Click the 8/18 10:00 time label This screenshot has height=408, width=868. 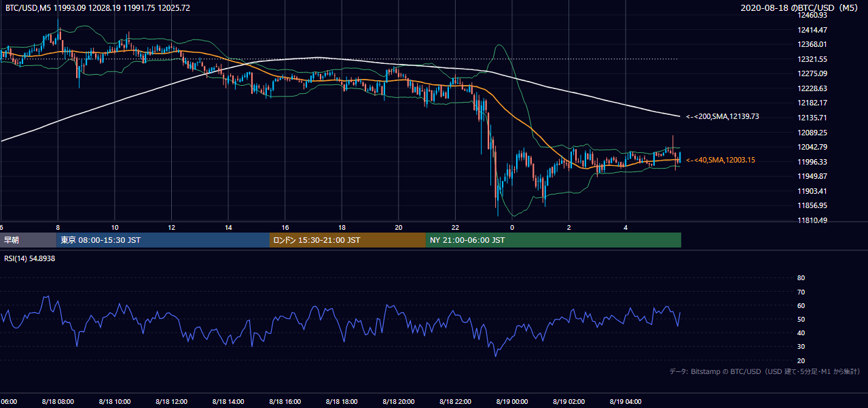coord(115,402)
